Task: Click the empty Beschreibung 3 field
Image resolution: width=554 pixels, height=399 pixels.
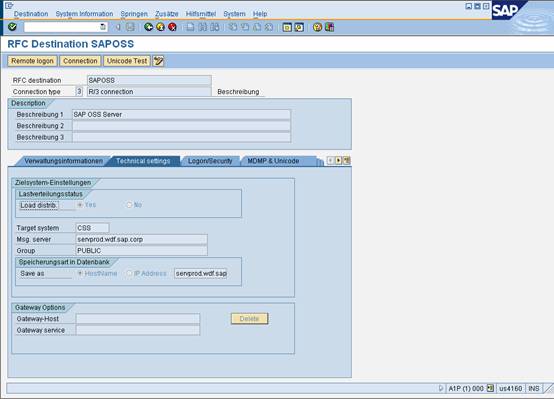Action: 181,137
